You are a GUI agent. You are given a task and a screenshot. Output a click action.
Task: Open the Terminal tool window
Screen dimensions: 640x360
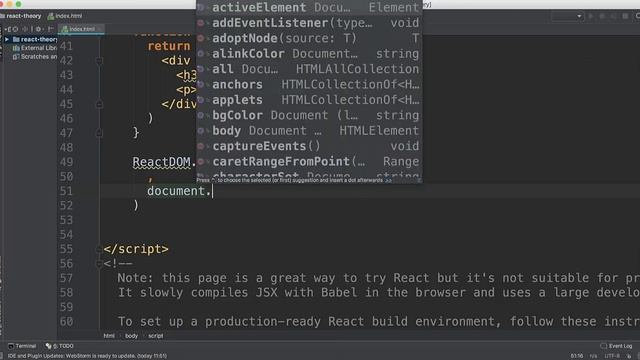pos(22,346)
